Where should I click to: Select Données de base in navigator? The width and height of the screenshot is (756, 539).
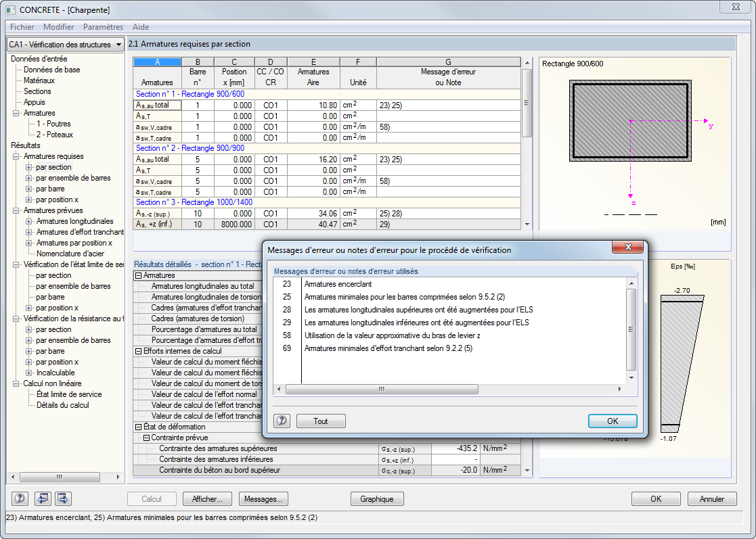[x=51, y=70]
